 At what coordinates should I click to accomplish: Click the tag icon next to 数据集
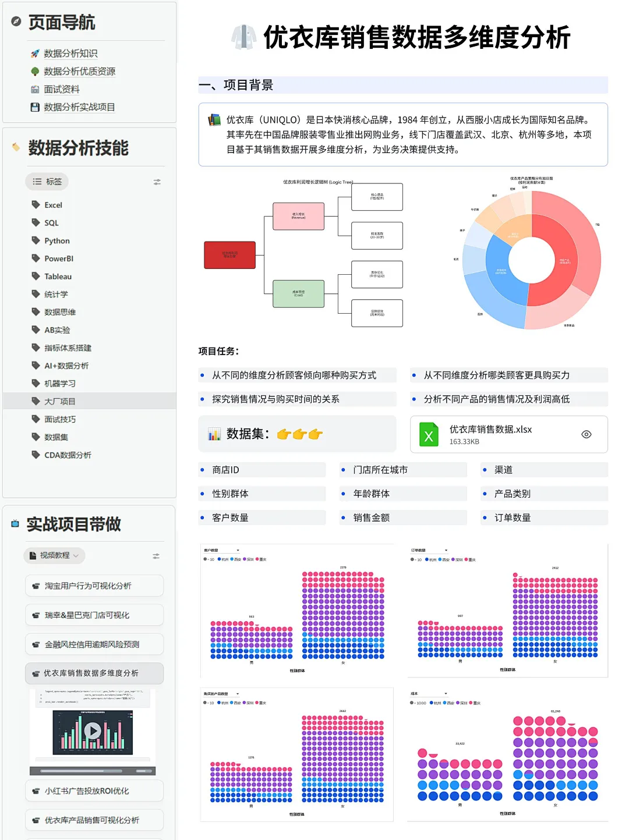36,437
